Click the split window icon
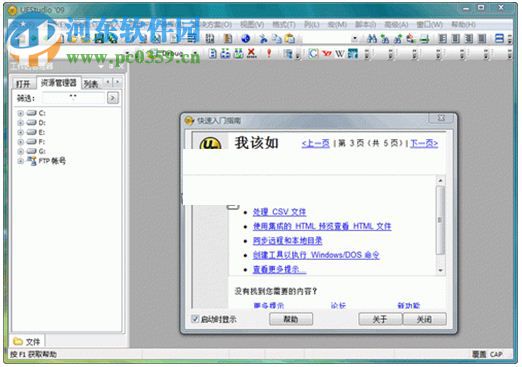The height and width of the screenshot is (367, 522). coord(499,39)
